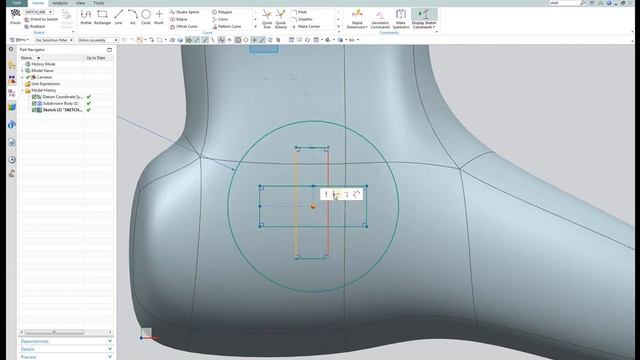Toggle Sketch (2) feature checkbox

pos(34,110)
